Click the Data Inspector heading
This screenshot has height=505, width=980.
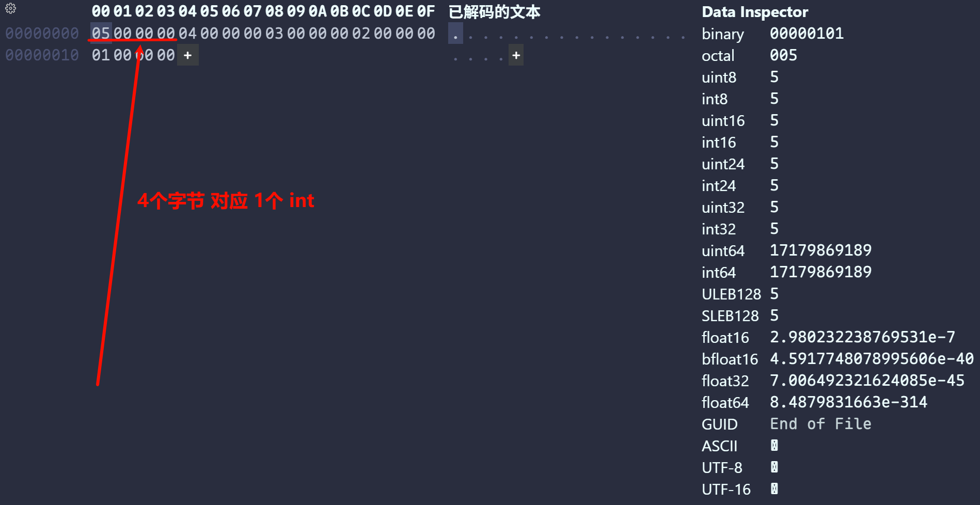[x=754, y=12]
